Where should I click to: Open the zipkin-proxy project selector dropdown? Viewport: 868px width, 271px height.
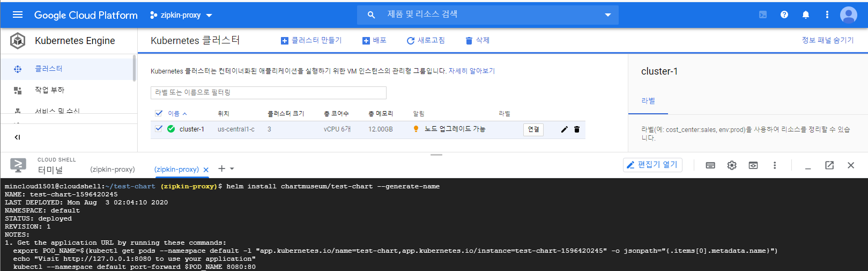pos(181,15)
